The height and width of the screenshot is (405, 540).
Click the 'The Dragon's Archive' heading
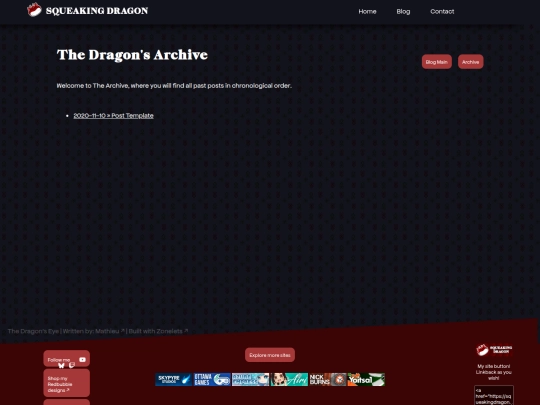(x=132, y=55)
